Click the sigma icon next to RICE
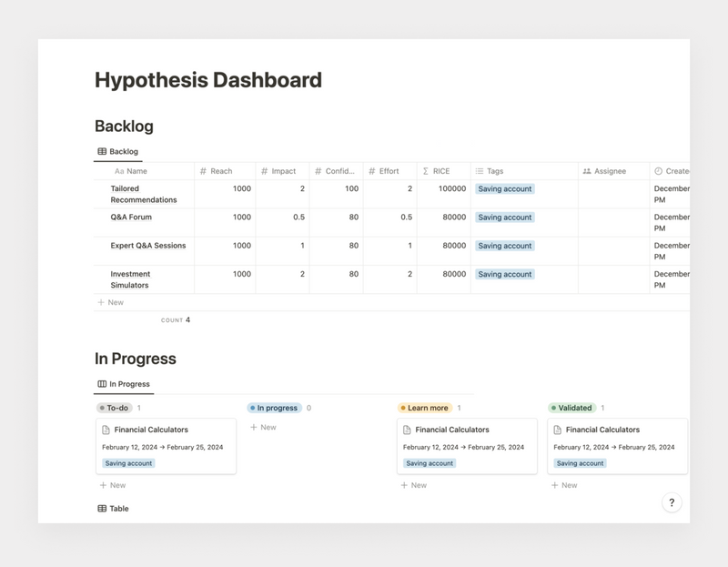This screenshot has height=567, width=728. point(426,171)
